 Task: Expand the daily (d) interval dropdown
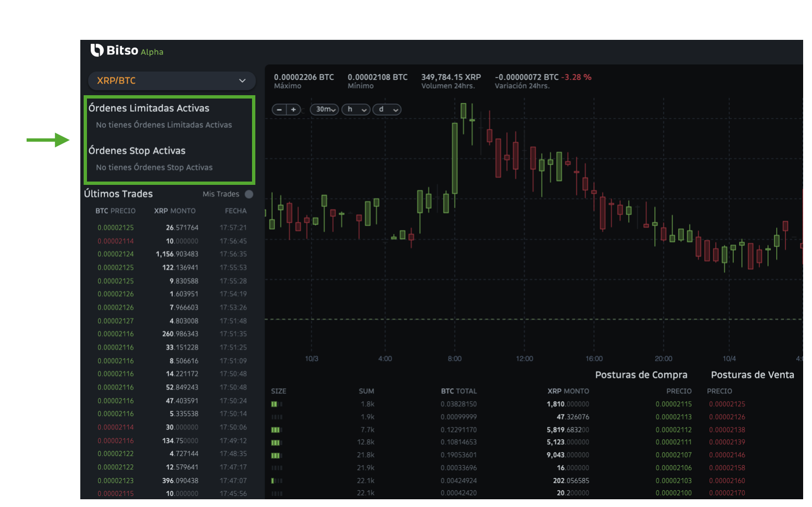tap(387, 109)
